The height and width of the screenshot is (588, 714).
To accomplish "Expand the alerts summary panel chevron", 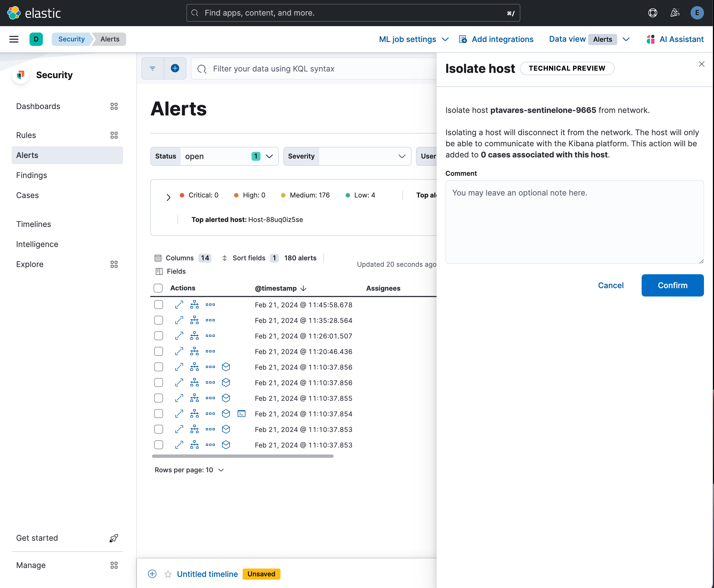I will click(168, 197).
